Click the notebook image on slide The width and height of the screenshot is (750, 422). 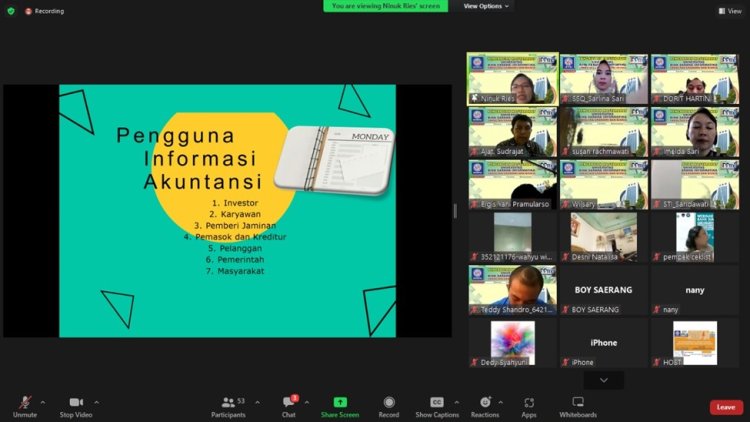(x=335, y=159)
